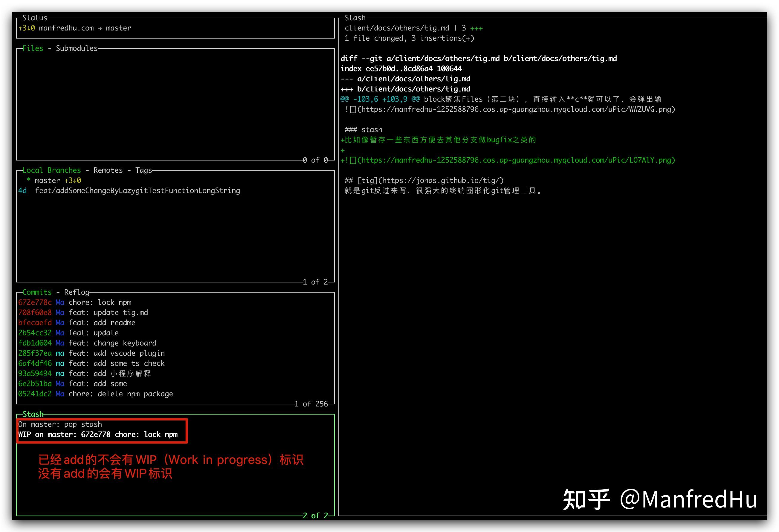Click the @@ -103,6 +103,9 @@ hunk header
This screenshot has width=779, height=532.
(x=501, y=99)
